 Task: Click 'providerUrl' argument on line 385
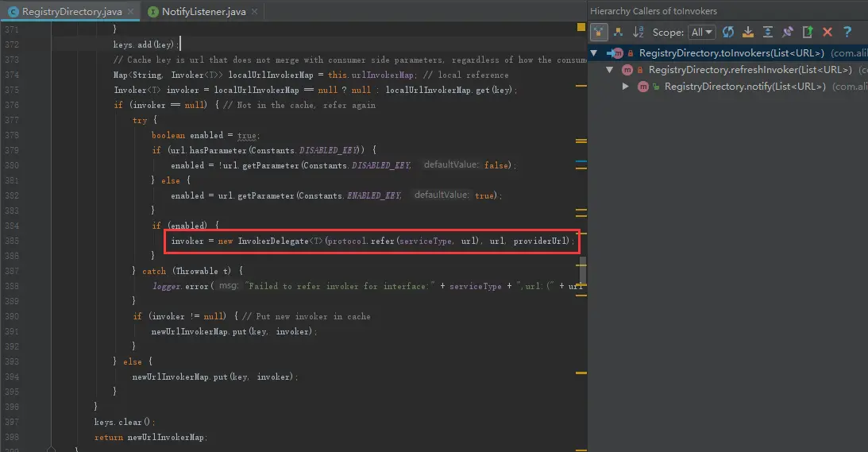[x=541, y=241]
